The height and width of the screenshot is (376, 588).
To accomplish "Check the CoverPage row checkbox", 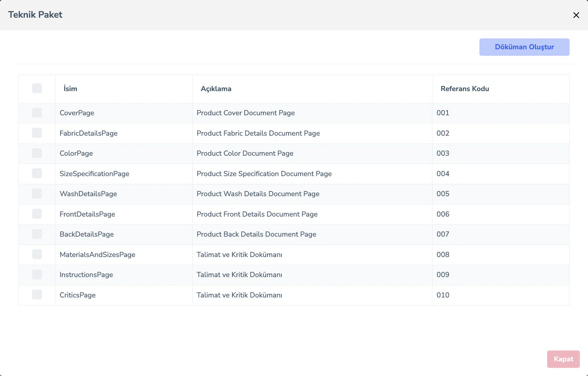I will (x=37, y=113).
